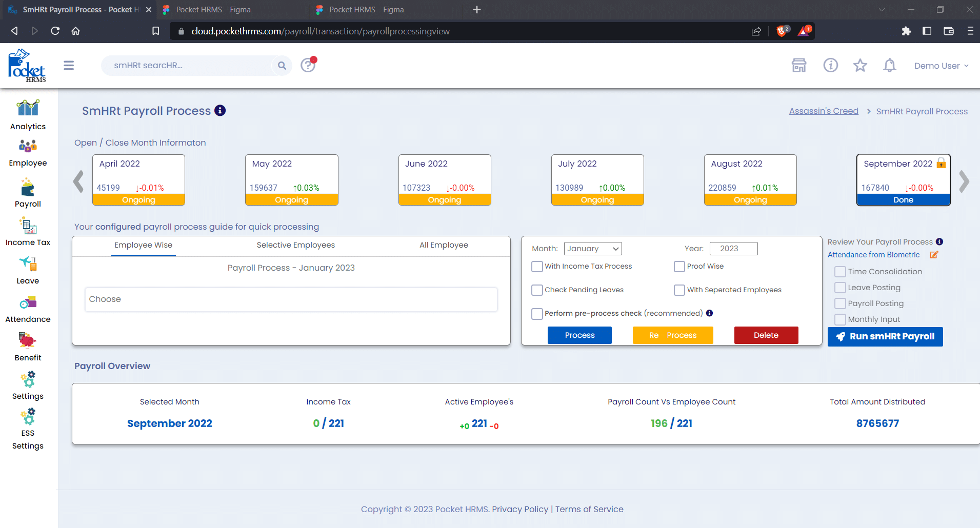Image resolution: width=980 pixels, height=528 pixels.
Task: Click the blue Process button
Action: pos(579,335)
